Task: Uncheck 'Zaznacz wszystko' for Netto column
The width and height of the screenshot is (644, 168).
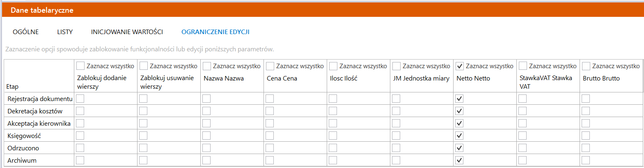Action: 460,66
